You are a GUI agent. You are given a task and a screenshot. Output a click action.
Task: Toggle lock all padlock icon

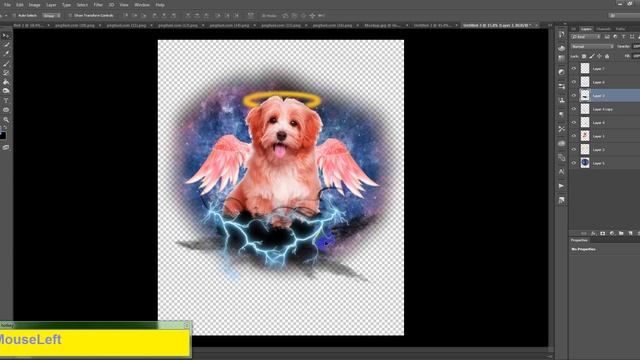[x=607, y=56]
